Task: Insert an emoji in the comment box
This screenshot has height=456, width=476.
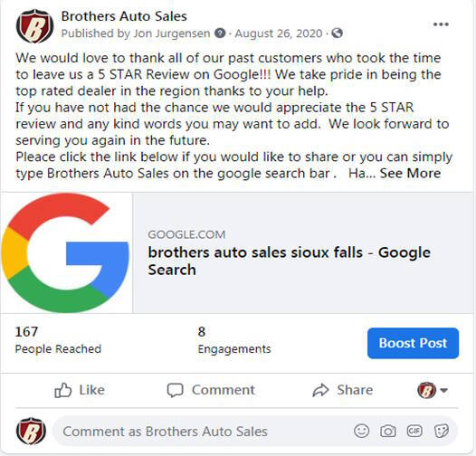Action: tap(362, 431)
